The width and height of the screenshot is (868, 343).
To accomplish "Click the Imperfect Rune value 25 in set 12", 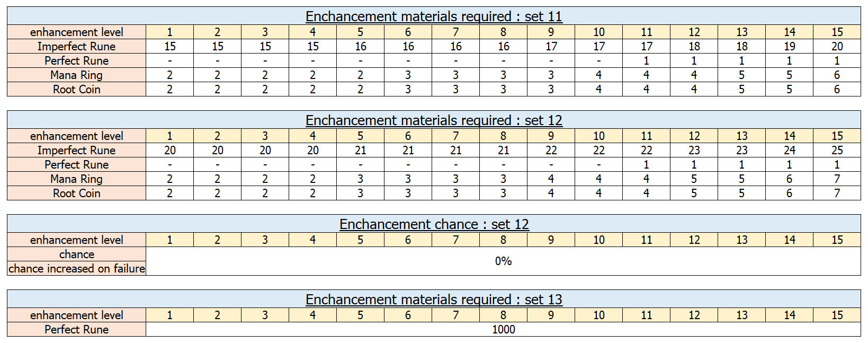I will click(837, 151).
